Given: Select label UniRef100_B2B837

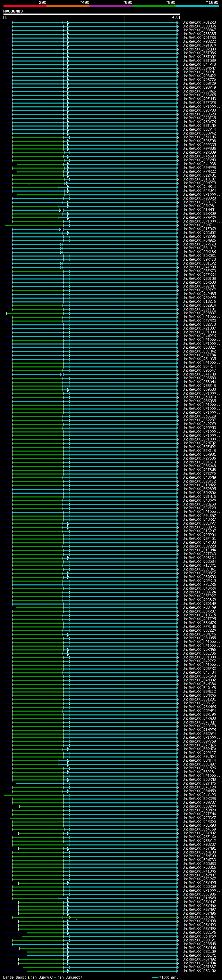Looking at the screenshot, I should click(x=199, y=313).
